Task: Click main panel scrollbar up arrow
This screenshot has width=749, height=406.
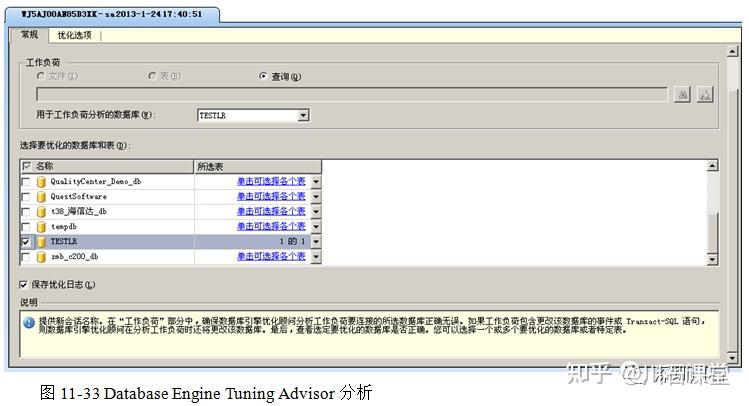Action: click(x=733, y=51)
